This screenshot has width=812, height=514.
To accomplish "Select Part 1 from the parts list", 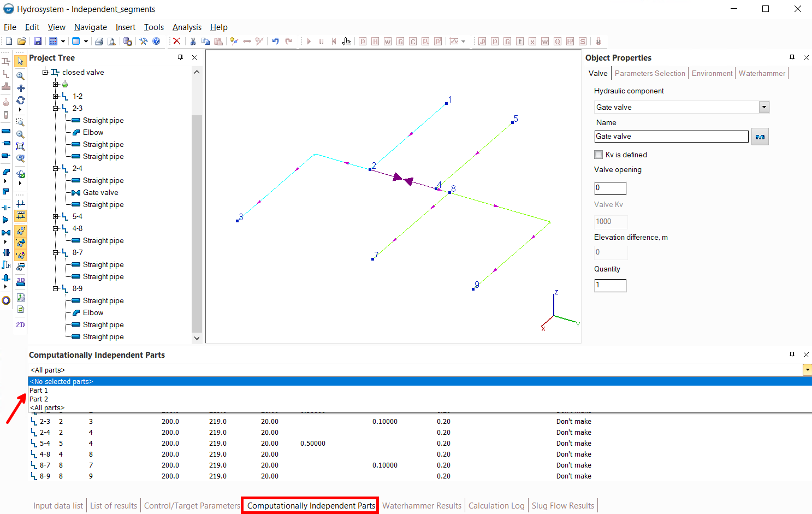I will click(x=39, y=391).
